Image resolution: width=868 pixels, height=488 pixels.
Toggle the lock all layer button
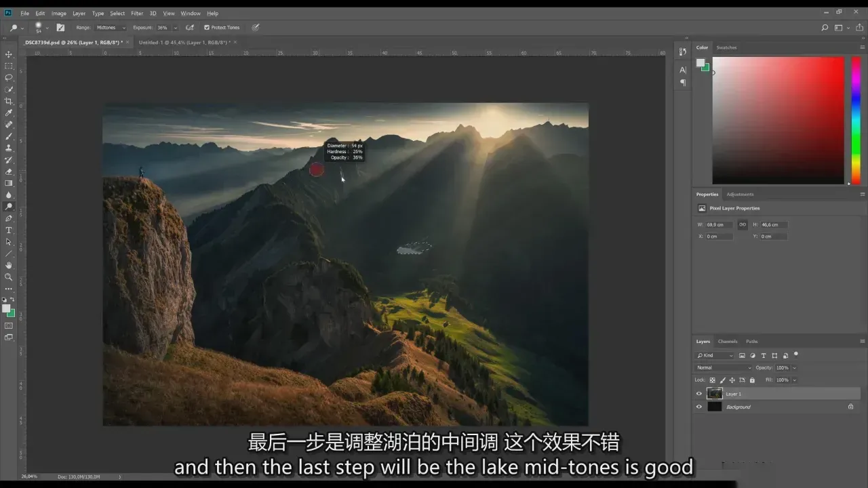click(x=752, y=380)
